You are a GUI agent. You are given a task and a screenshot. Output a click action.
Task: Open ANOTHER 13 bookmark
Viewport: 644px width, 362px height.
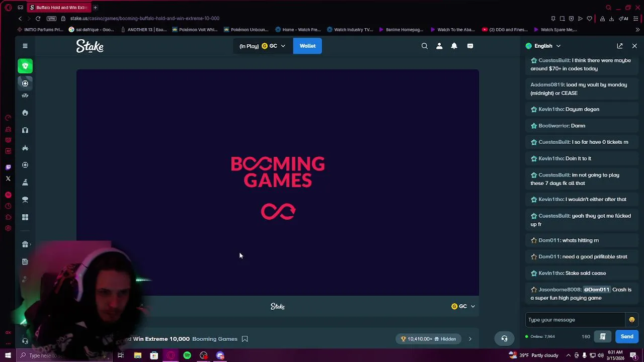143,30
